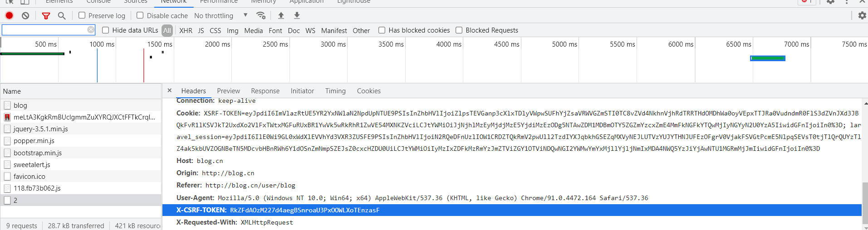The height and width of the screenshot is (230, 868).
Task: Select the jquery-3.5.1.min.js request
Action: (x=81, y=129)
